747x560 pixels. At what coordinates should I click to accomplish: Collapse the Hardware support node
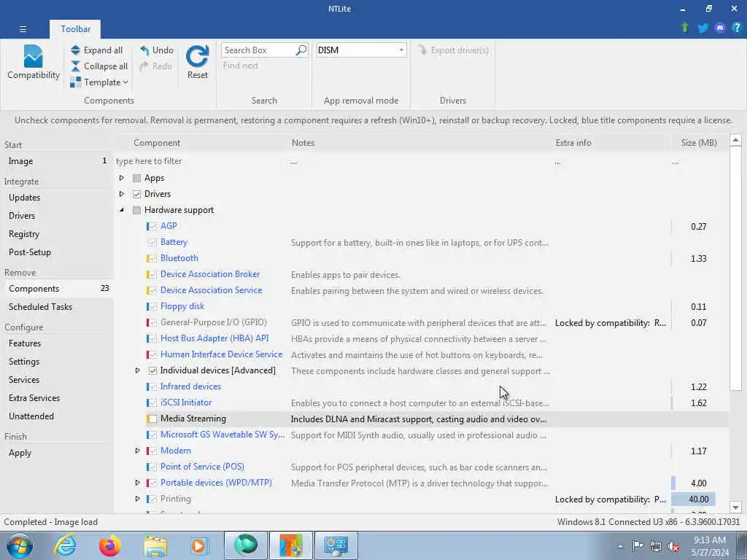122,210
